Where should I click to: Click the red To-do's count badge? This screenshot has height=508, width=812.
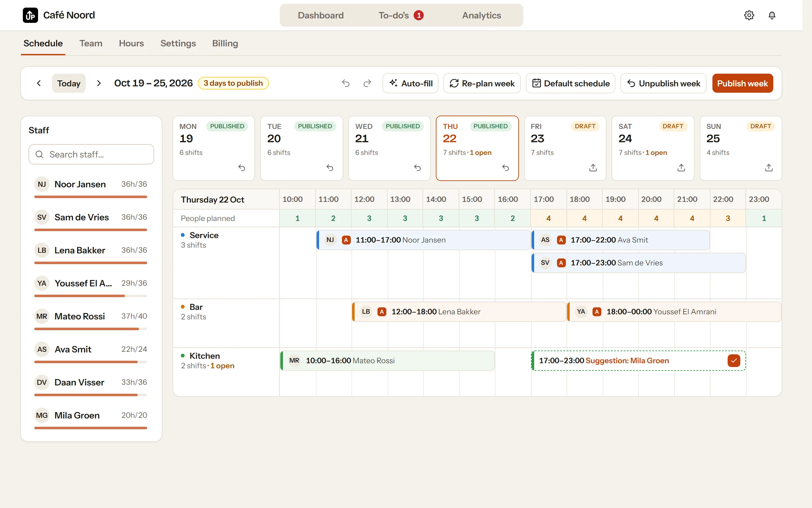[418, 15]
